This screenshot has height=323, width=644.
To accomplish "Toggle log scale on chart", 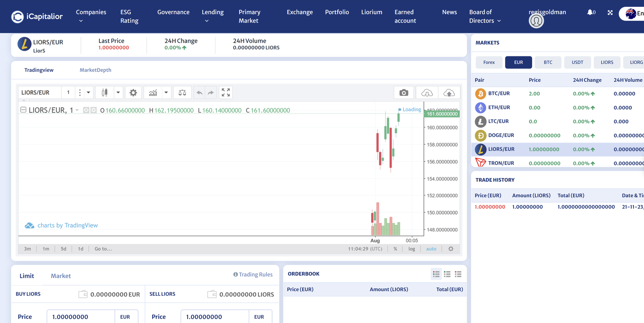I will click(411, 249).
